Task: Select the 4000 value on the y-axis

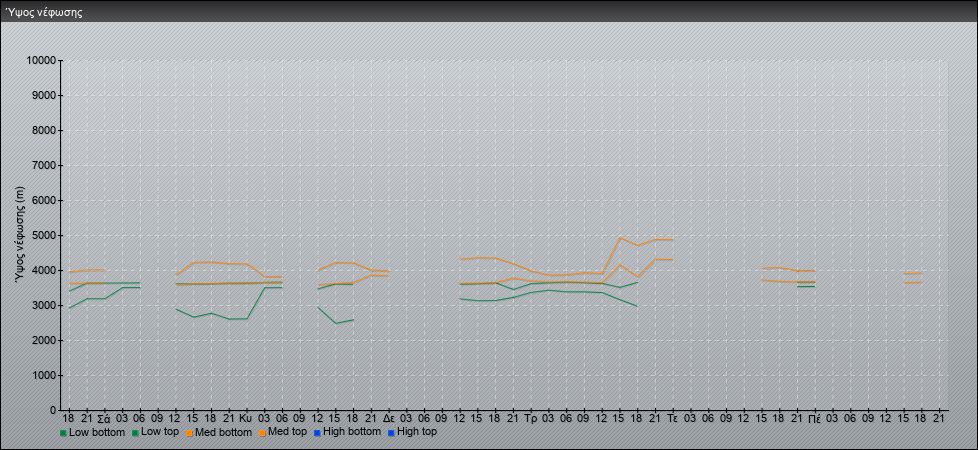Action: (x=44, y=270)
